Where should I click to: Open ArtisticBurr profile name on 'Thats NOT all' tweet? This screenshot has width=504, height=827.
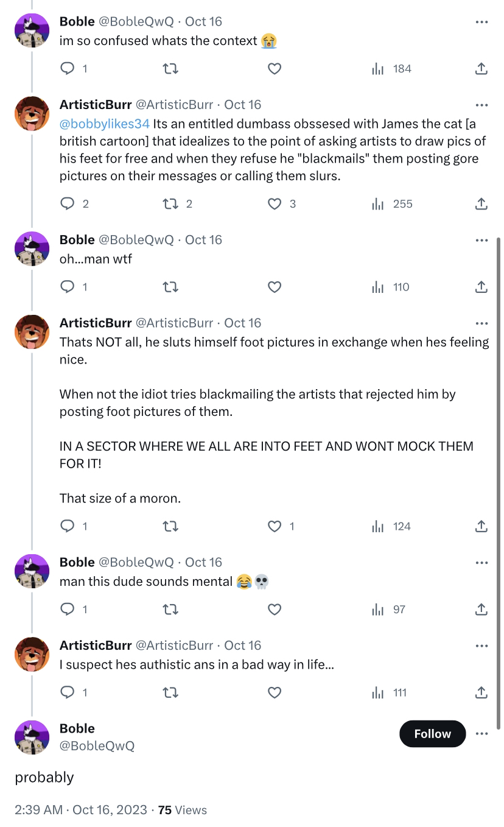click(96, 323)
